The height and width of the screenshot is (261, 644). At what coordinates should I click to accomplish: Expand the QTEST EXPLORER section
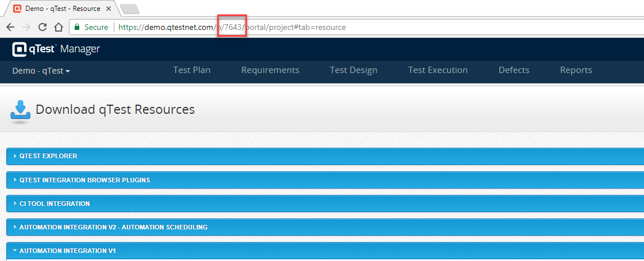point(48,156)
